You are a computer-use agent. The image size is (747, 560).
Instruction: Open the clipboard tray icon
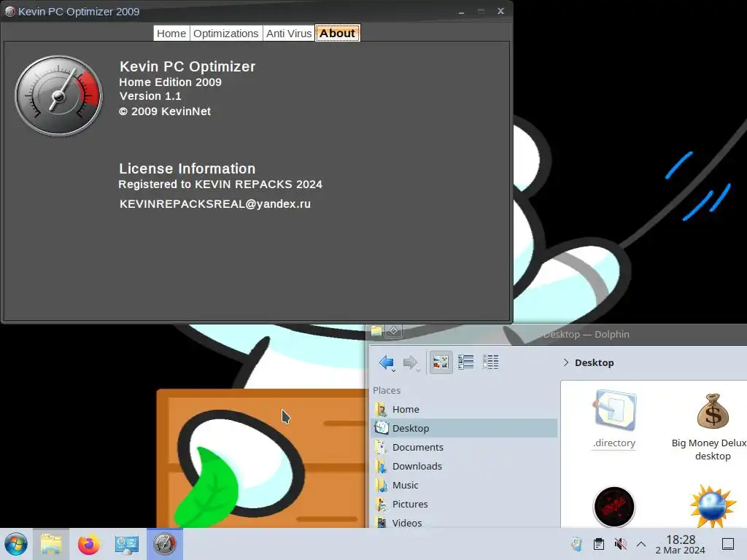[x=599, y=544]
